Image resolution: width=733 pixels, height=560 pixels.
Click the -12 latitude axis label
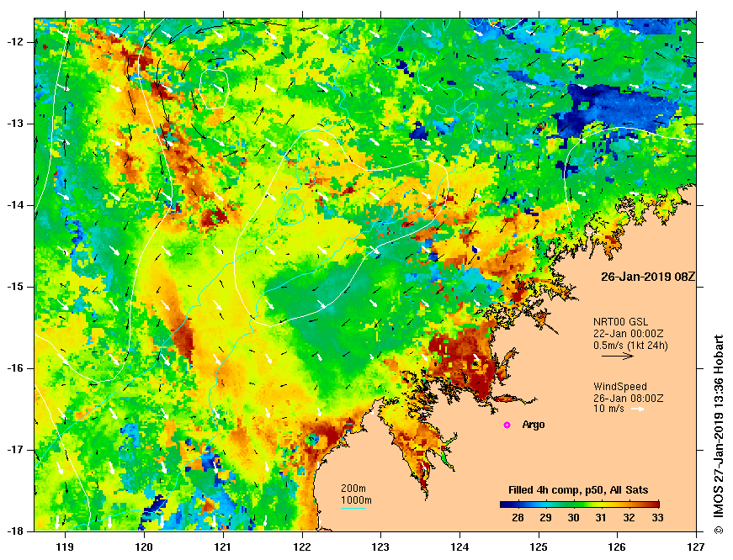coord(14,42)
